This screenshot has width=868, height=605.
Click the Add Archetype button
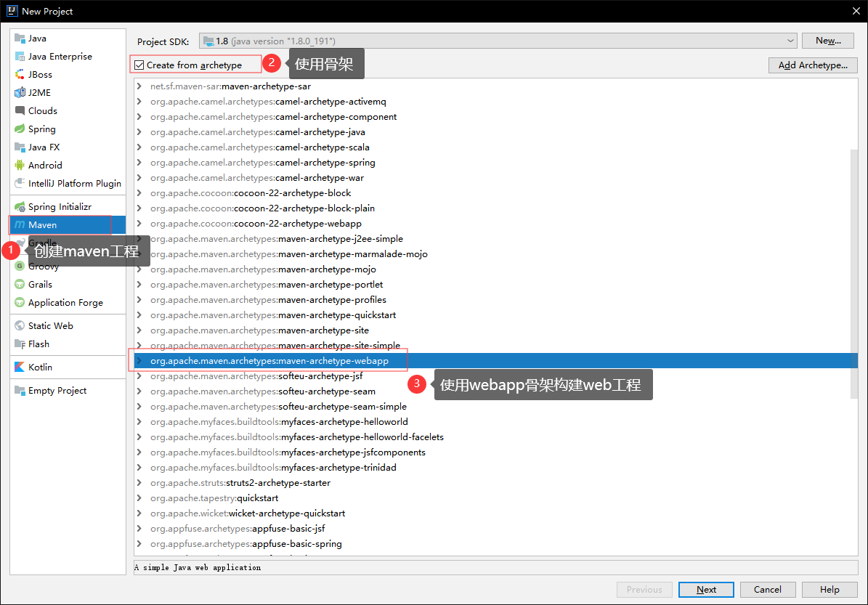click(813, 65)
